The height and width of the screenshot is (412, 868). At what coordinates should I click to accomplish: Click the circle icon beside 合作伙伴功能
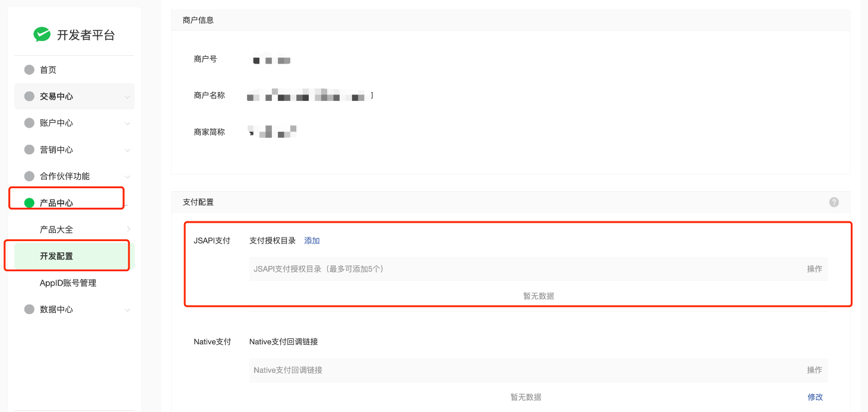[29, 176]
